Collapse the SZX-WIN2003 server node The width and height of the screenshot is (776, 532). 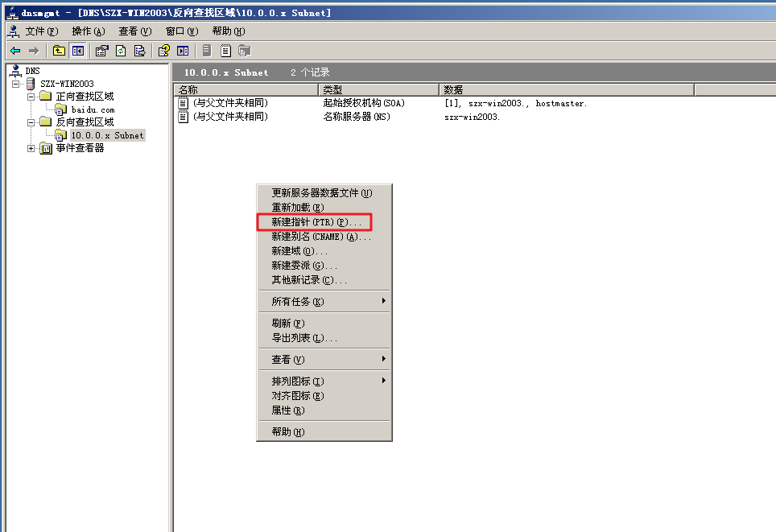[x=16, y=84]
